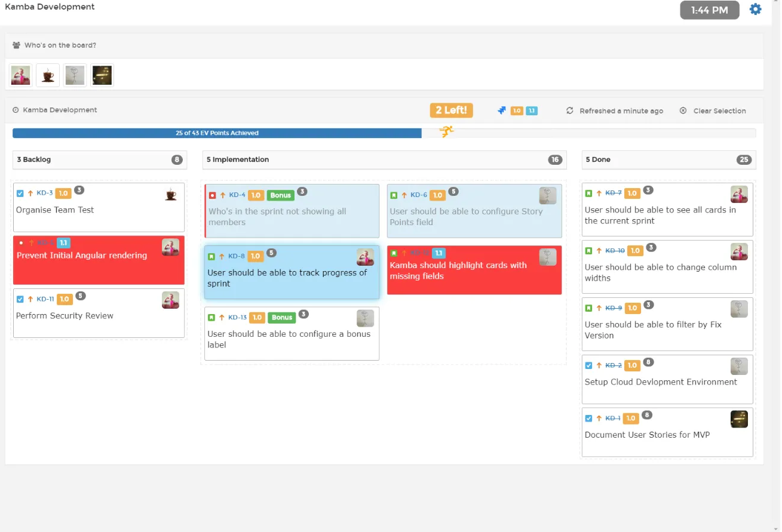The image size is (782, 532).
Task: Click the Who's on the board people icon
Action: (x=16, y=45)
